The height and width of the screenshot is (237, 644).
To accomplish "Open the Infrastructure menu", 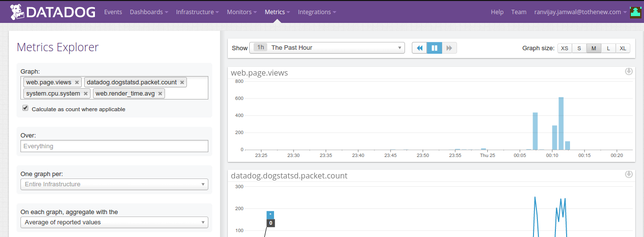I will [x=198, y=12].
